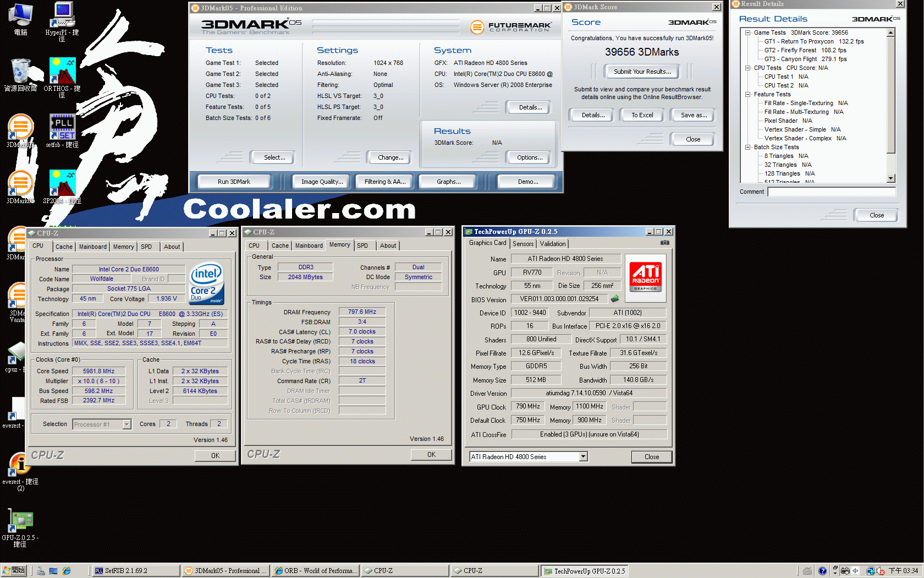Open the GPU-Z ATI Radeon HD 4800 dropdown
924x578 pixels.
tap(584, 457)
